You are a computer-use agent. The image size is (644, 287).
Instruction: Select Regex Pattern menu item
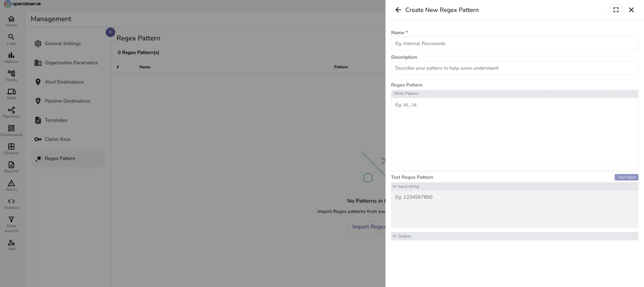[68, 158]
